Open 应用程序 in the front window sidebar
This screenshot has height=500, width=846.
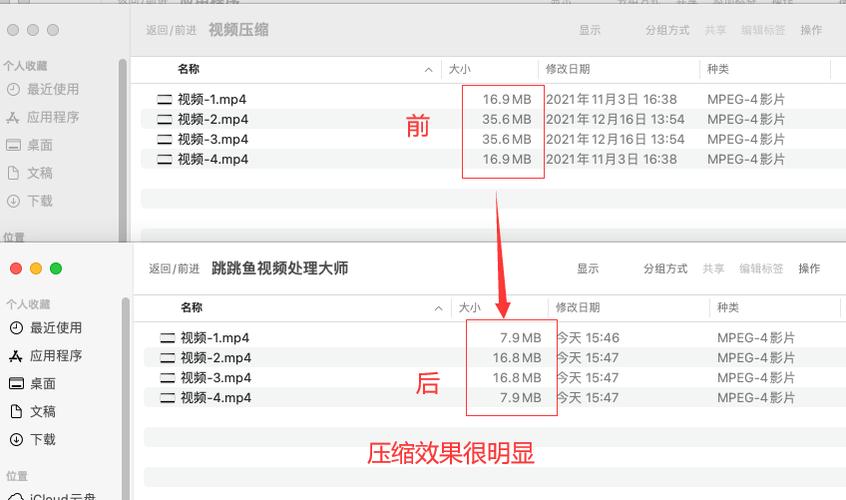(x=46, y=356)
